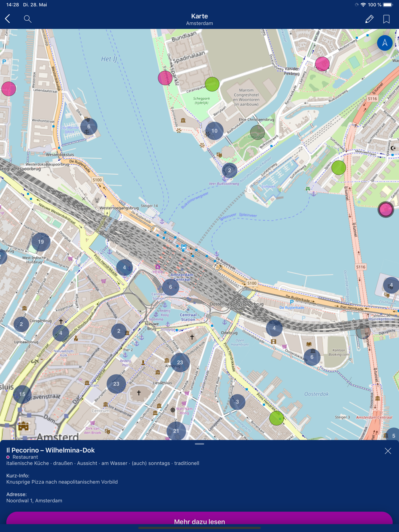This screenshot has width=399, height=532.
Task: Open Mehr dazu lesen button
Action: tap(199, 521)
